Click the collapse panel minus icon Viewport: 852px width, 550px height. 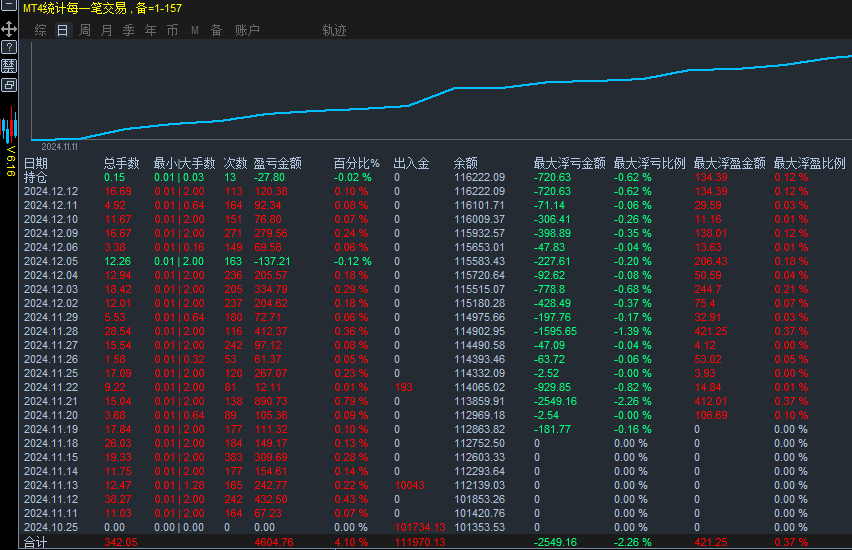9,5
